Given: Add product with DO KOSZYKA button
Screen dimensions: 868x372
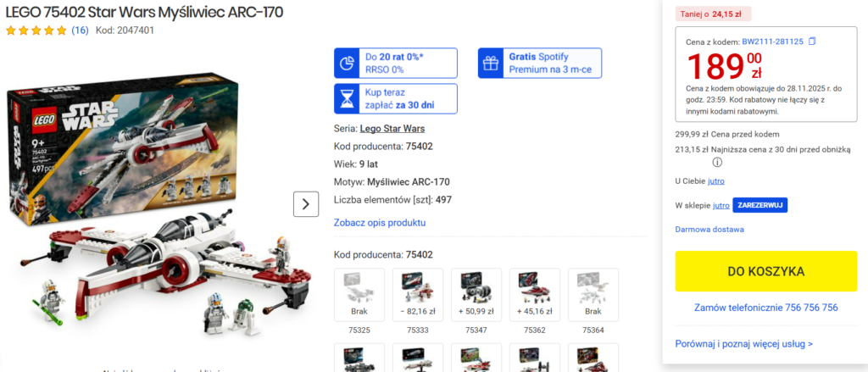Looking at the screenshot, I should coord(766,271).
